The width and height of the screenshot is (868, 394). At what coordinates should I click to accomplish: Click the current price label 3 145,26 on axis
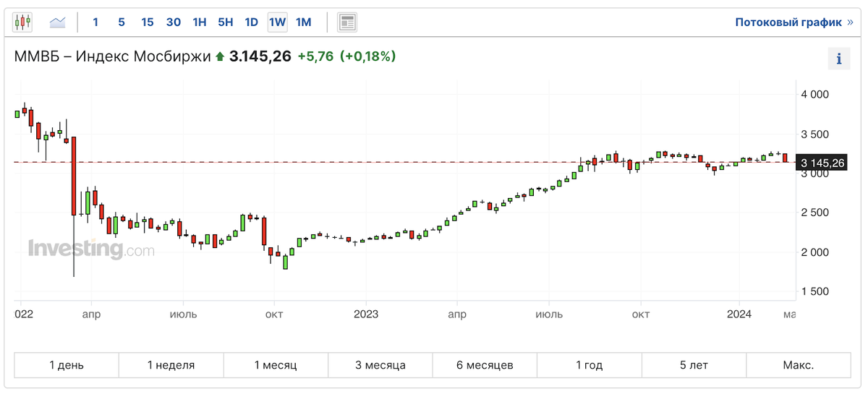click(821, 163)
